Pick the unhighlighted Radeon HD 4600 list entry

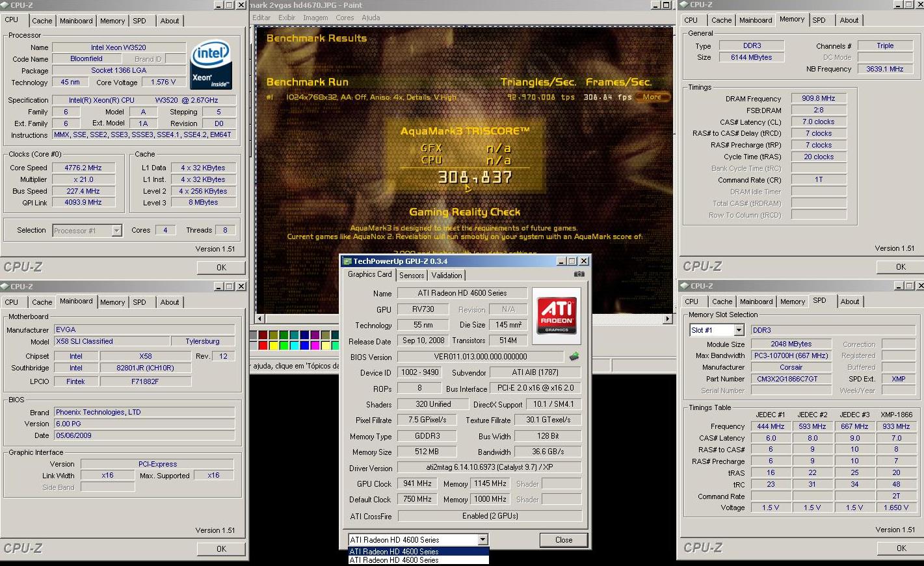click(x=418, y=560)
